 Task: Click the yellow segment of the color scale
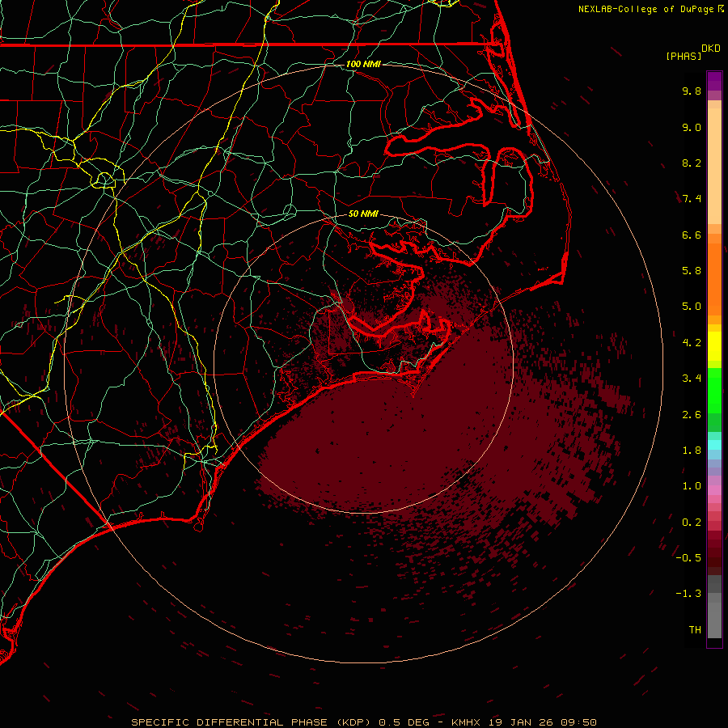pyautogui.click(x=714, y=346)
